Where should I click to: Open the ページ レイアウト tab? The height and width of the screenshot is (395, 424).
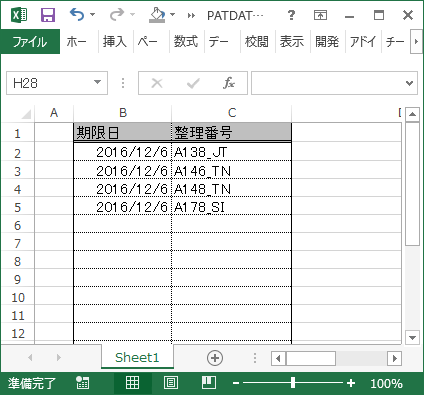[x=148, y=42]
